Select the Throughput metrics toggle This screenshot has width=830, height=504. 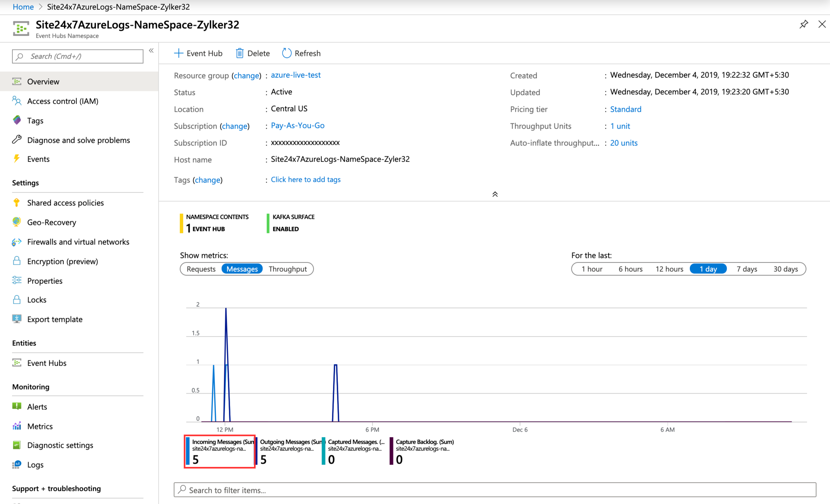288,269
